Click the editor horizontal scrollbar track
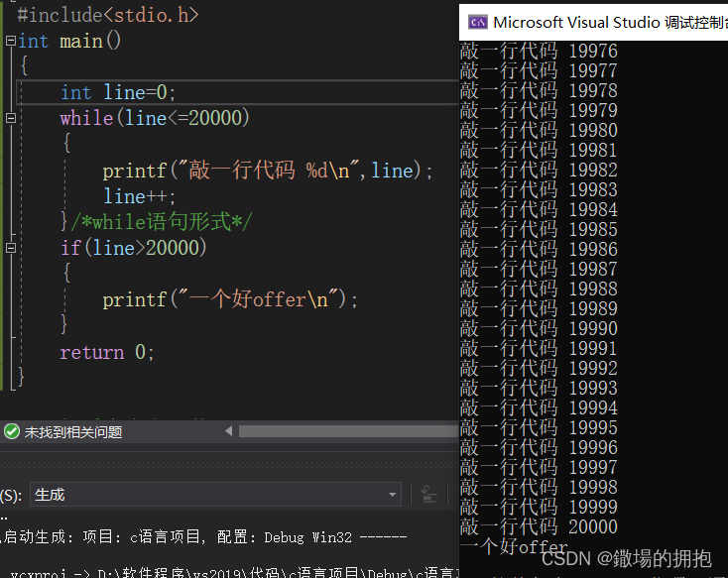Image resolution: width=728 pixels, height=578 pixels. (348, 431)
